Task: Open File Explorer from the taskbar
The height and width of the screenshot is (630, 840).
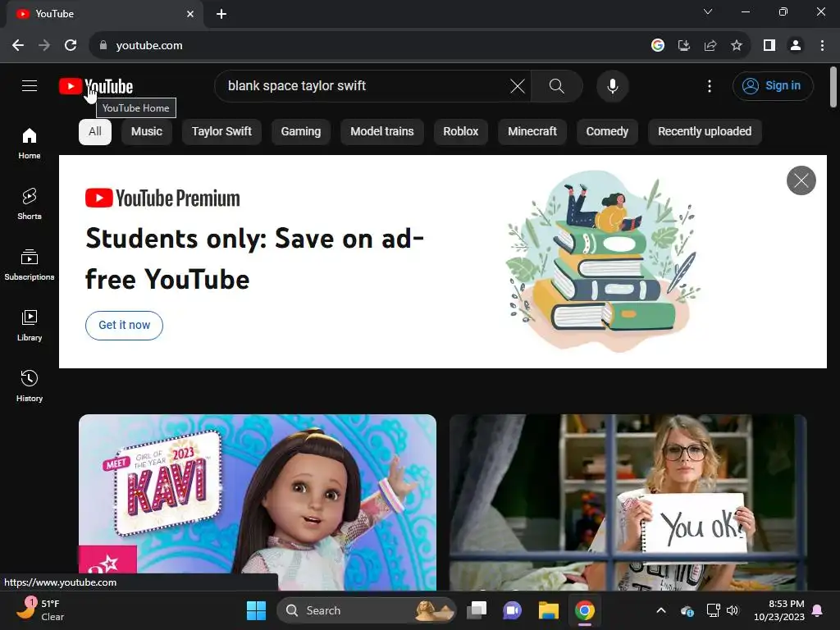Action: (549, 610)
